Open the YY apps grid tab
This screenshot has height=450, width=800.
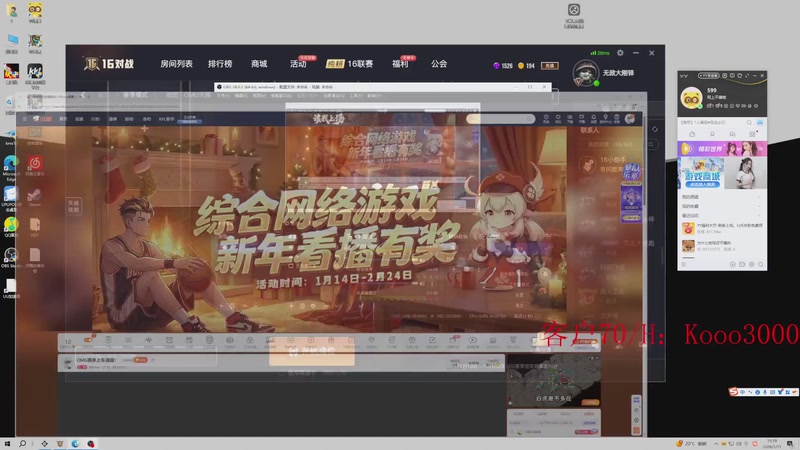(x=752, y=134)
